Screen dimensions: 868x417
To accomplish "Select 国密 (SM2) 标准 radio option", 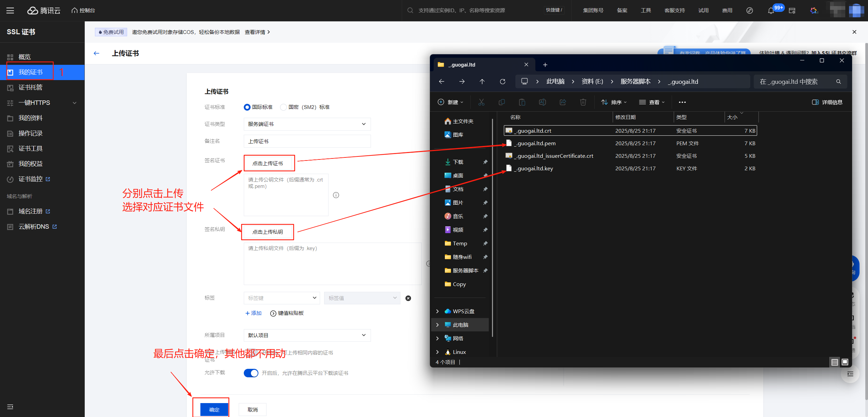I will 283,107.
